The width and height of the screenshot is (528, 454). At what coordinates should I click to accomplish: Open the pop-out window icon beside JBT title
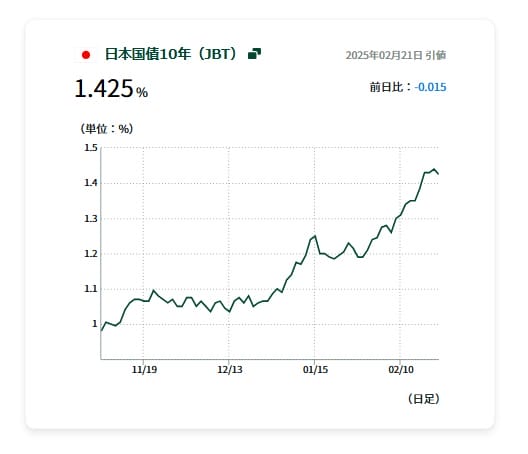[254, 54]
